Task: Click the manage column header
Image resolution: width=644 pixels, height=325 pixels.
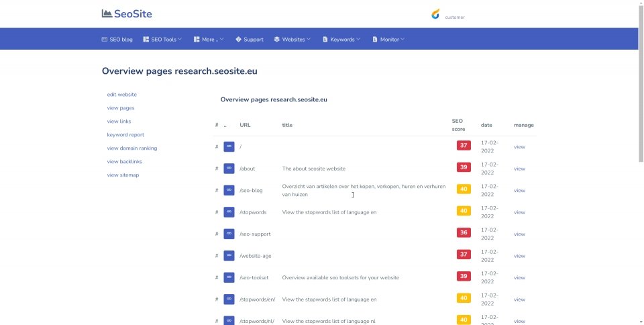Action: pyautogui.click(x=524, y=125)
